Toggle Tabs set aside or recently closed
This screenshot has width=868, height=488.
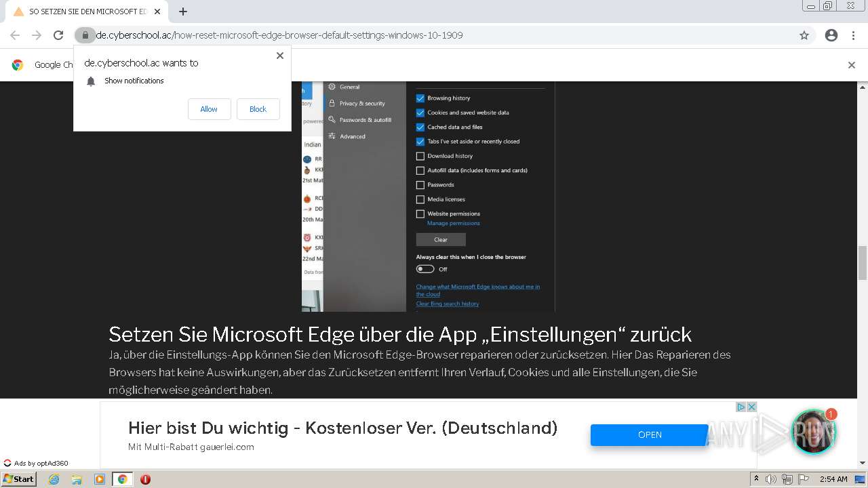420,142
